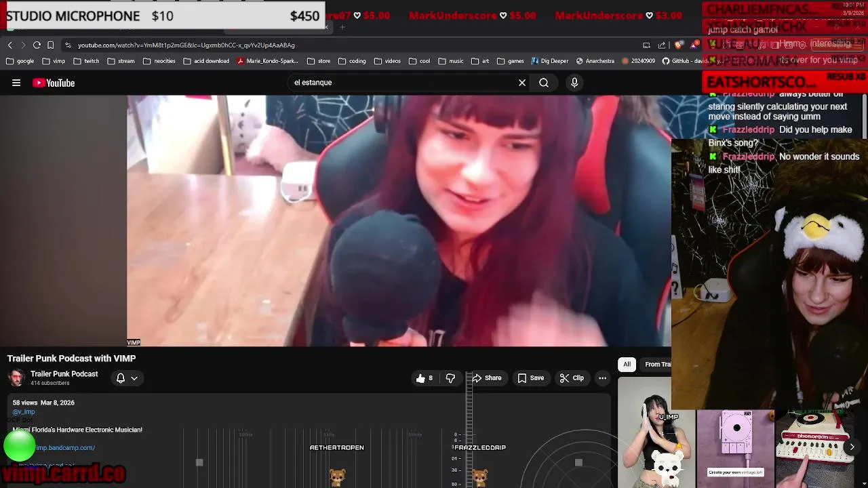
Task: Click the Share button under video
Action: (x=487, y=378)
